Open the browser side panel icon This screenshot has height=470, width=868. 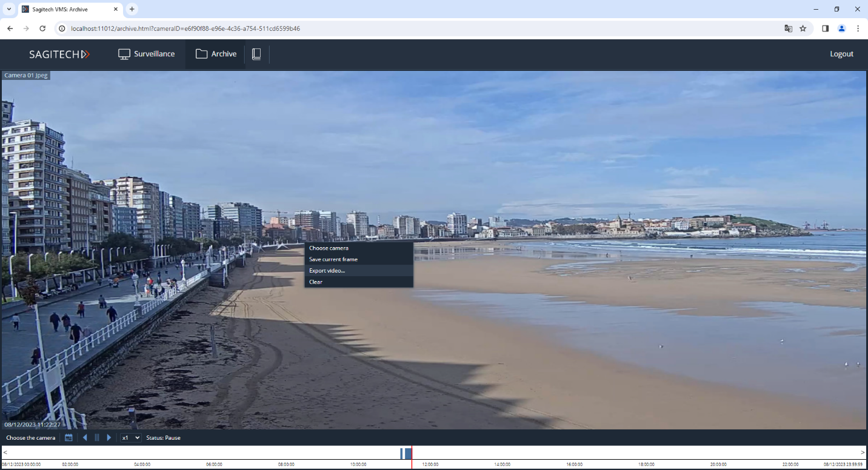825,28
